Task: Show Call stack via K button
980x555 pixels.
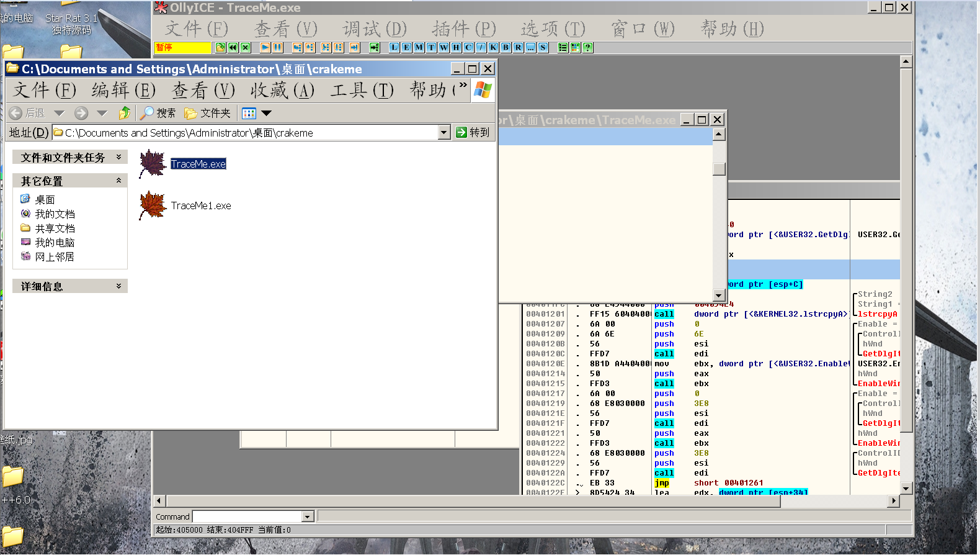Action: (493, 47)
